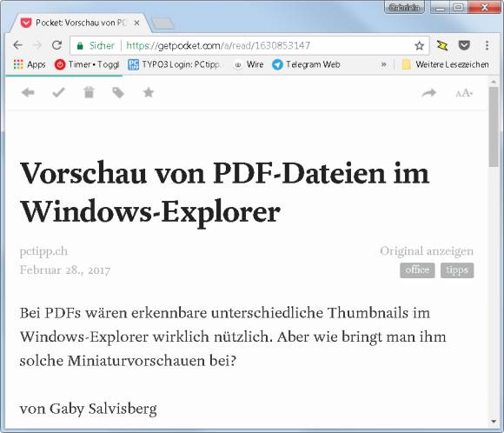Image resolution: width=504 pixels, height=433 pixels.
Task: Open the share arrow menu
Action: tap(428, 93)
